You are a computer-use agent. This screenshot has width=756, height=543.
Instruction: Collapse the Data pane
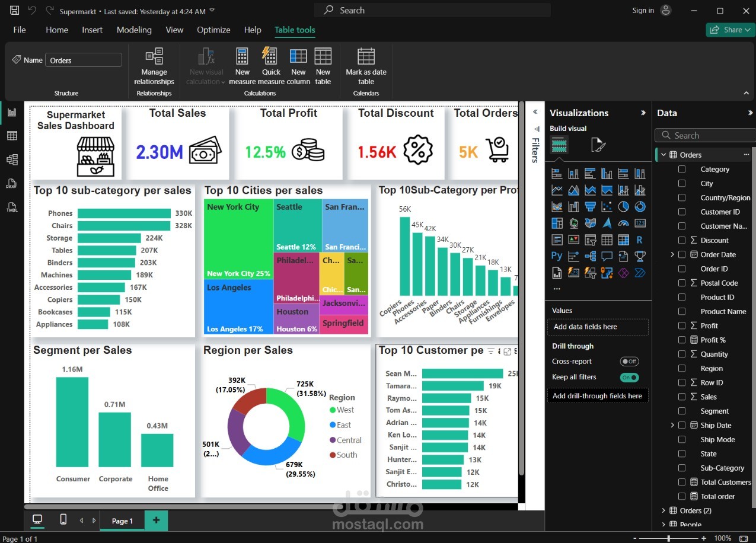(x=750, y=113)
